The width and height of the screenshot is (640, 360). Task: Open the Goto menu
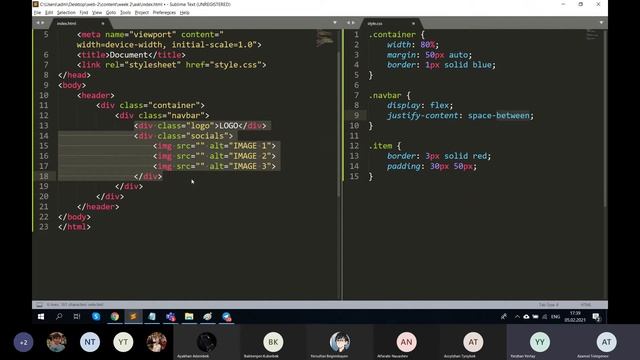point(111,13)
